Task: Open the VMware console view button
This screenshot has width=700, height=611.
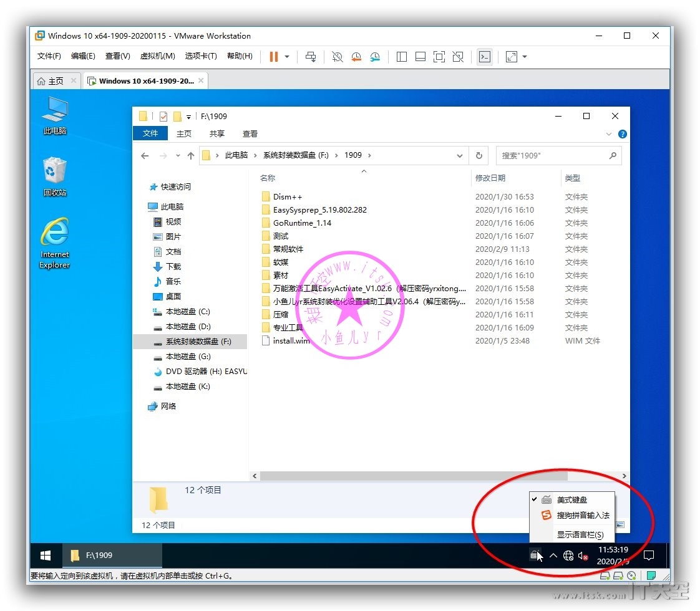Action: [x=484, y=57]
